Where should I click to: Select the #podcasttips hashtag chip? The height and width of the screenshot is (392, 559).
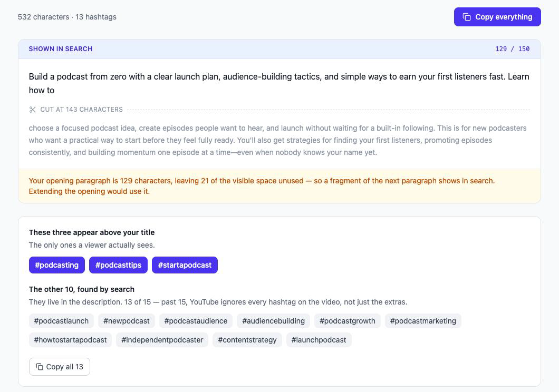click(118, 265)
